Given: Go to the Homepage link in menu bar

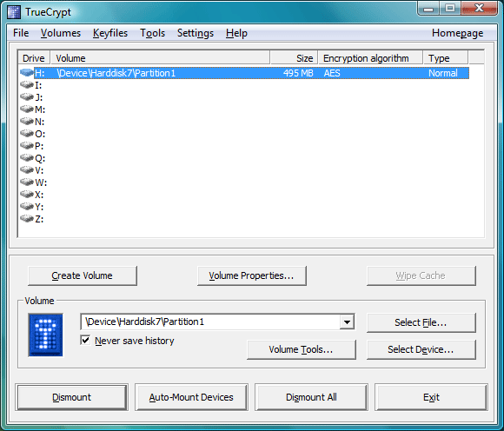Looking at the screenshot, I should [x=457, y=33].
